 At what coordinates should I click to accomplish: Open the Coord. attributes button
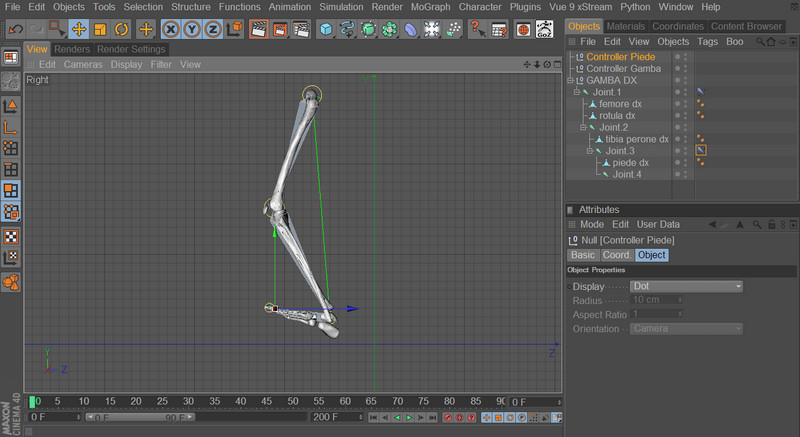[x=616, y=255]
